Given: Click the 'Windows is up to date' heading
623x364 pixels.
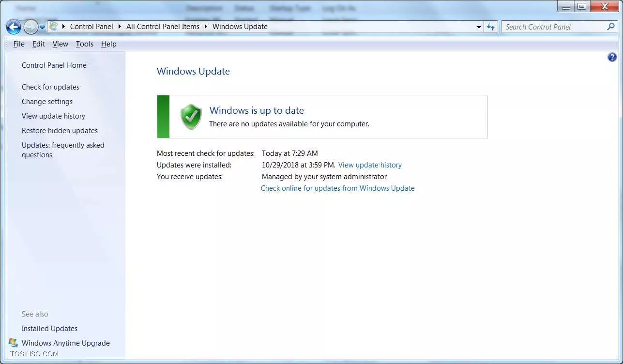Looking at the screenshot, I should [x=257, y=110].
